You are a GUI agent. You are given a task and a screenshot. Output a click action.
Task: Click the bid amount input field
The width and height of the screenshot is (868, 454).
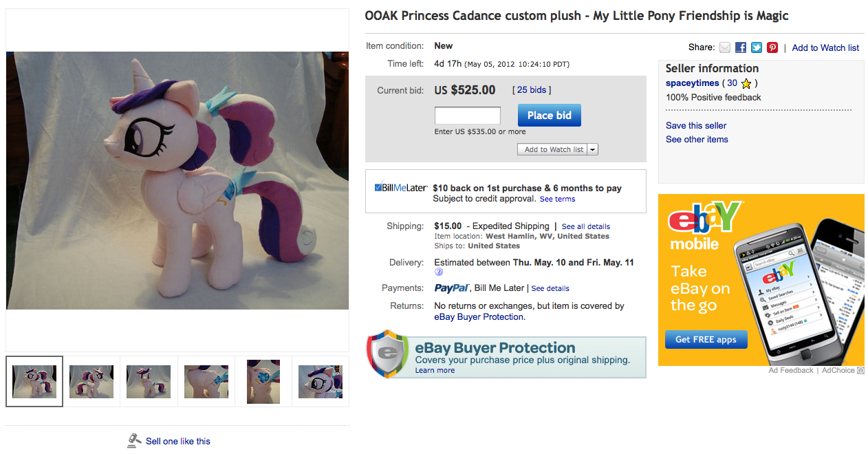click(467, 116)
